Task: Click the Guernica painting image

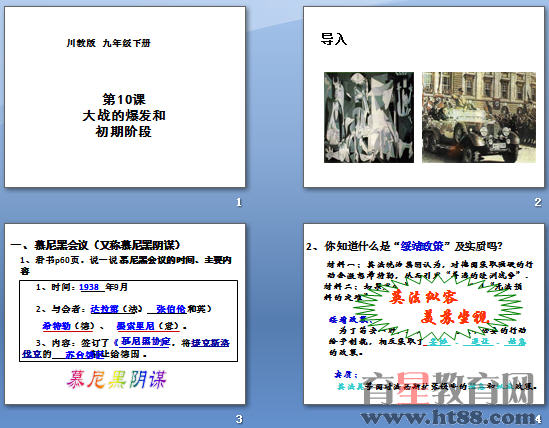Action: pyautogui.click(x=369, y=117)
